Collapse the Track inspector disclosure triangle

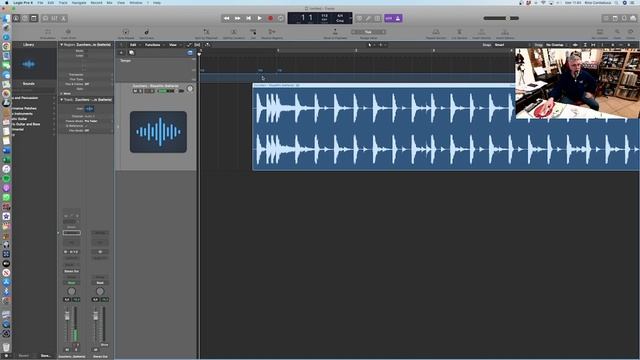[62, 100]
